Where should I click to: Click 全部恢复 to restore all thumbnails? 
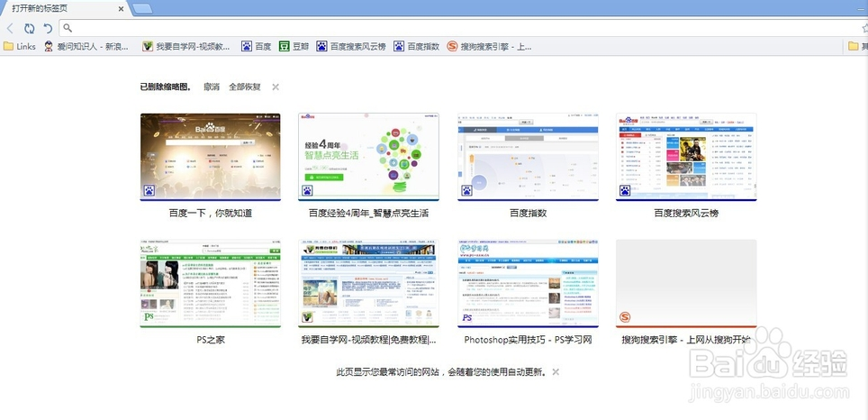point(245,87)
